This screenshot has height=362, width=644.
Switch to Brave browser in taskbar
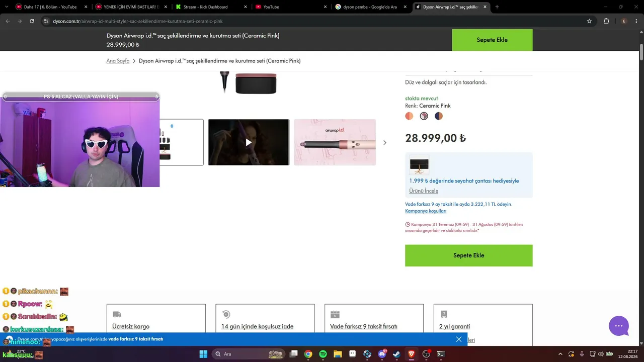(412, 354)
